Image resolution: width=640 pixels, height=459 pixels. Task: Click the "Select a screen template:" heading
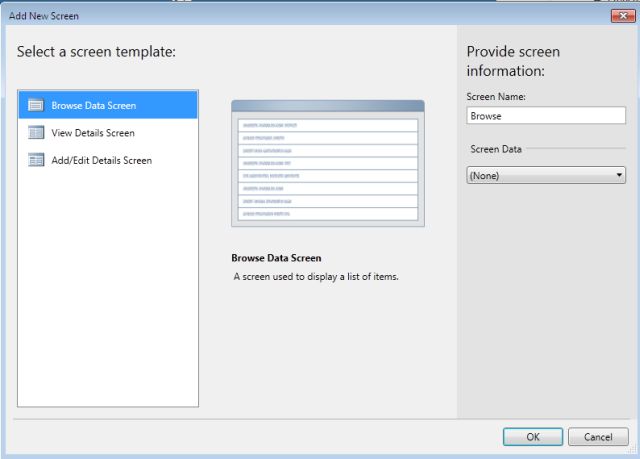[96, 52]
